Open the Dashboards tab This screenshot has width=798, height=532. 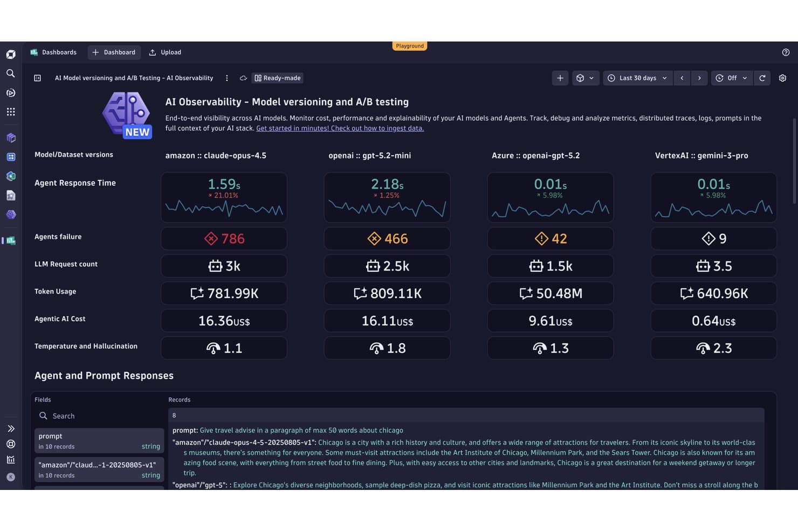(x=53, y=52)
